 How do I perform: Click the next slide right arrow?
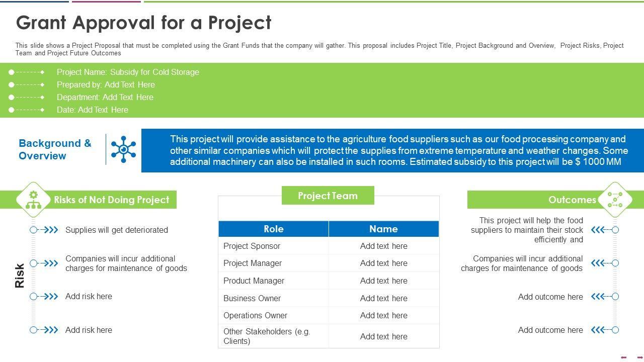click(639, 357)
